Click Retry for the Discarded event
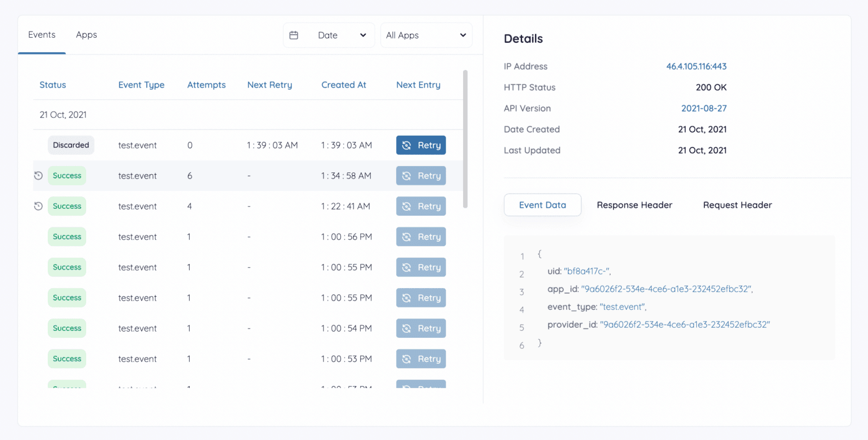Viewport: 868px width, 440px height. pyautogui.click(x=421, y=145)
